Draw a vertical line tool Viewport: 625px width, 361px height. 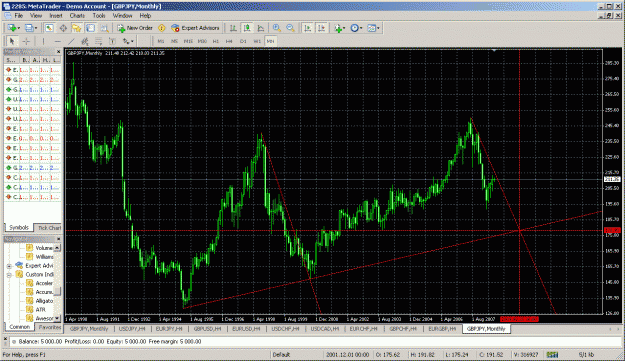[x=43, y=41]
